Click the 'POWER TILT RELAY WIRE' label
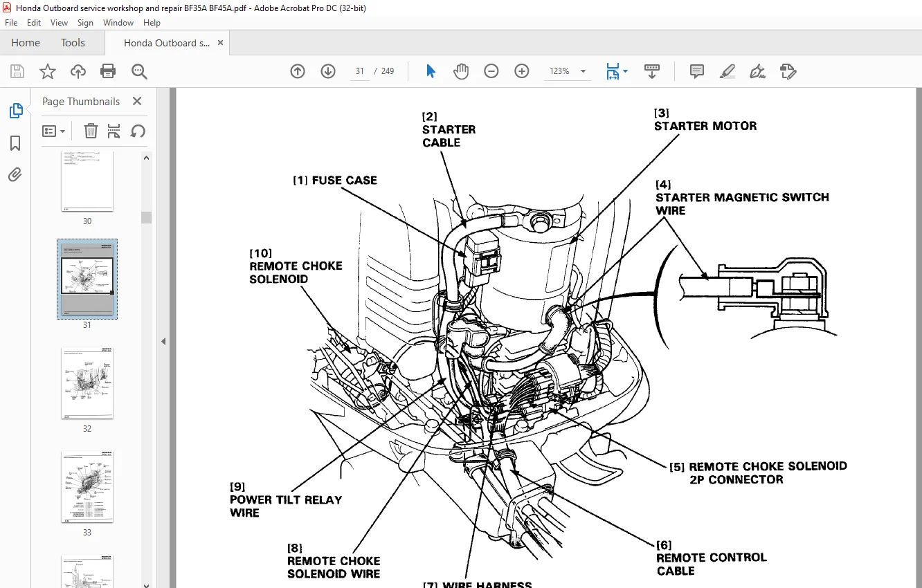The image size is (922, 588). [x=286, y=506]
